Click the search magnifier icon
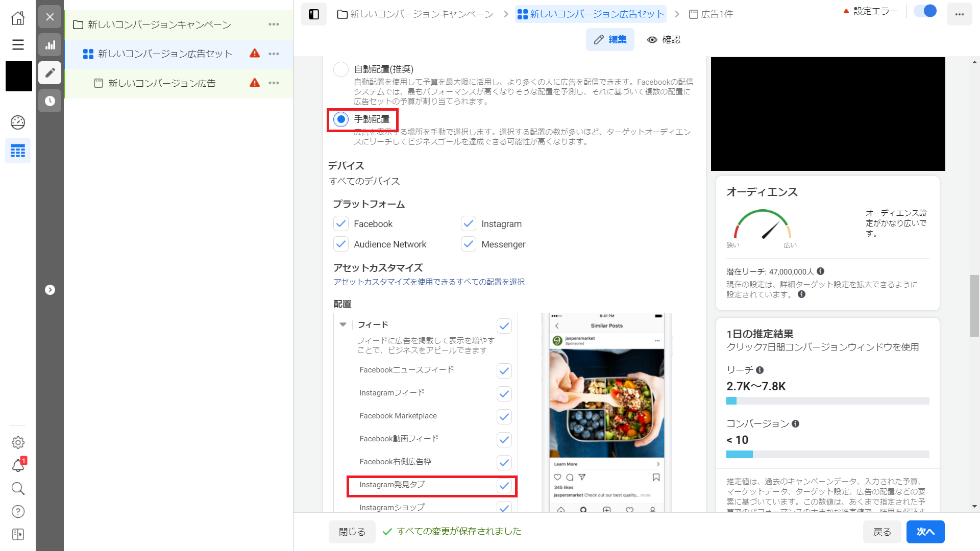Image resolution: width=980 pixels, height=551 pixels. [x=18, y=489]
